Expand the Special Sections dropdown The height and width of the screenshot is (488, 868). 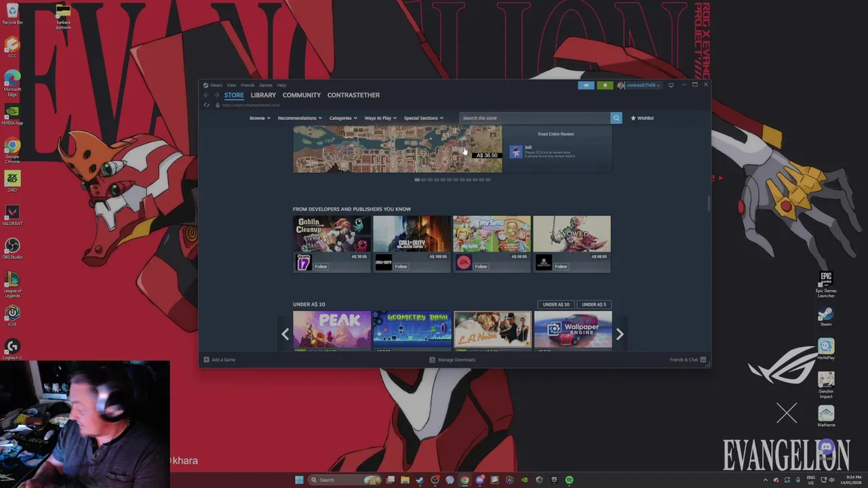point(424,118)
